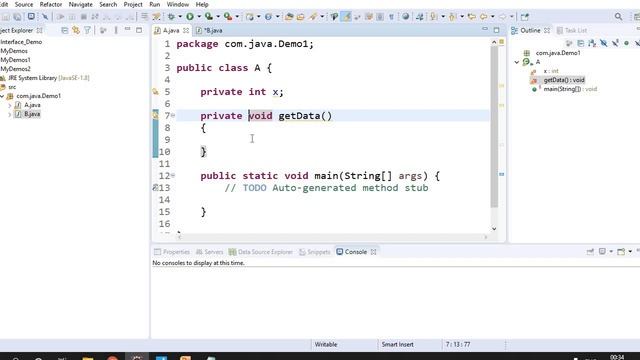Click Collapse All in Project Explorer
The width and height of the screenshot is (640, 360).
64,30
